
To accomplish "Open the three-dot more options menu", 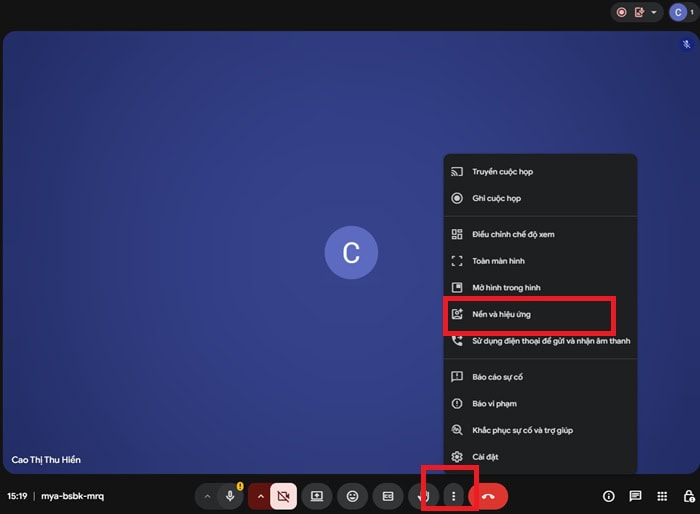I will [454, 496].
